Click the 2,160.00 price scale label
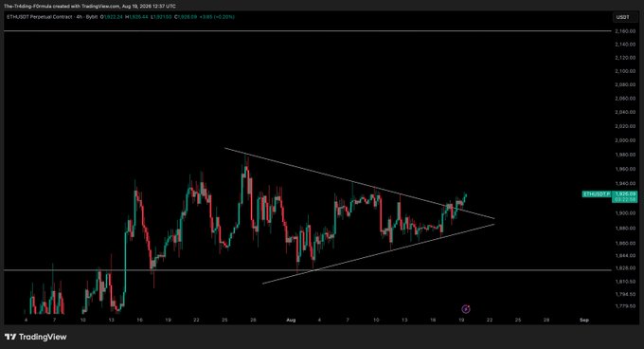The height and width of the screenshot is (349, 644). coord(625,31)
